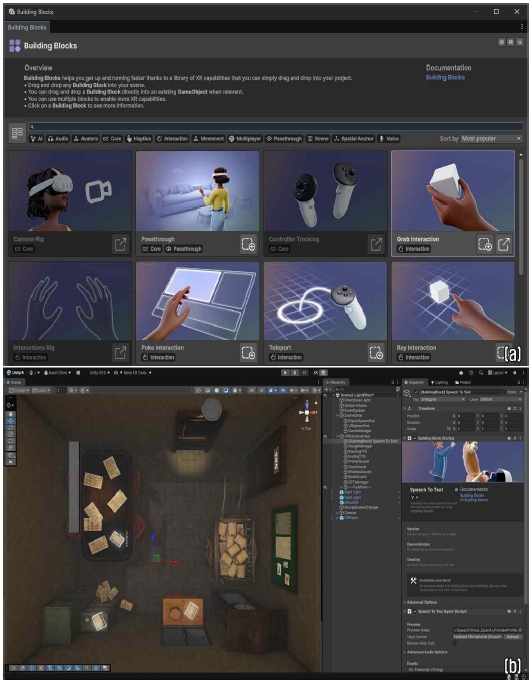Open the Layer Default dropdown in Inspector
Viewport: 532px width, 682px height.
(x=501, y=399)
